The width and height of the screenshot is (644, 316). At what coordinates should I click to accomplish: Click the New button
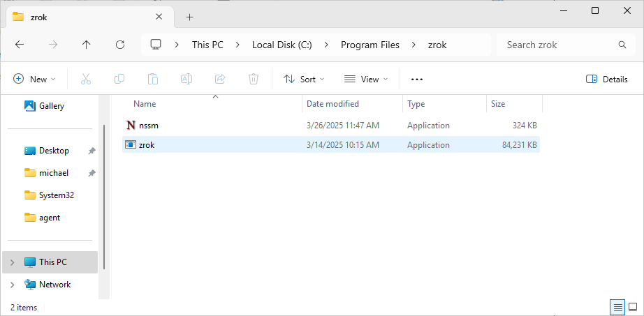[34, 79]
